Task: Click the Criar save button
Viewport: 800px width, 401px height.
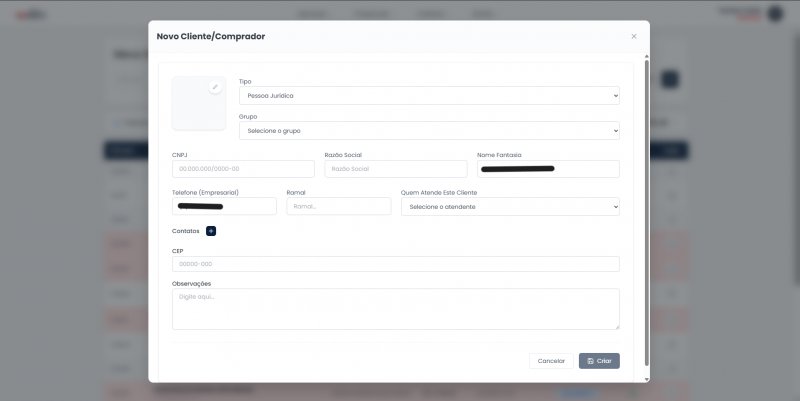Action: pos(599,361)
